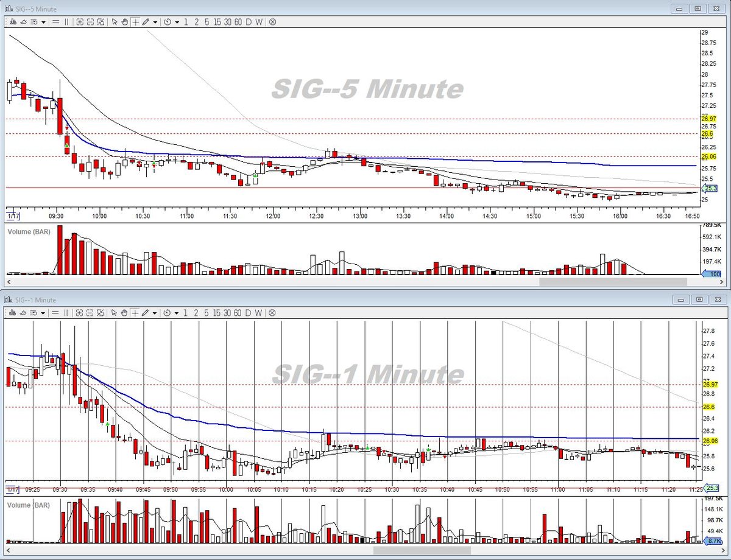731x560 pixels.
Task: Set 1 Minute chart to 60 minute interval
Action: (238, 313)
